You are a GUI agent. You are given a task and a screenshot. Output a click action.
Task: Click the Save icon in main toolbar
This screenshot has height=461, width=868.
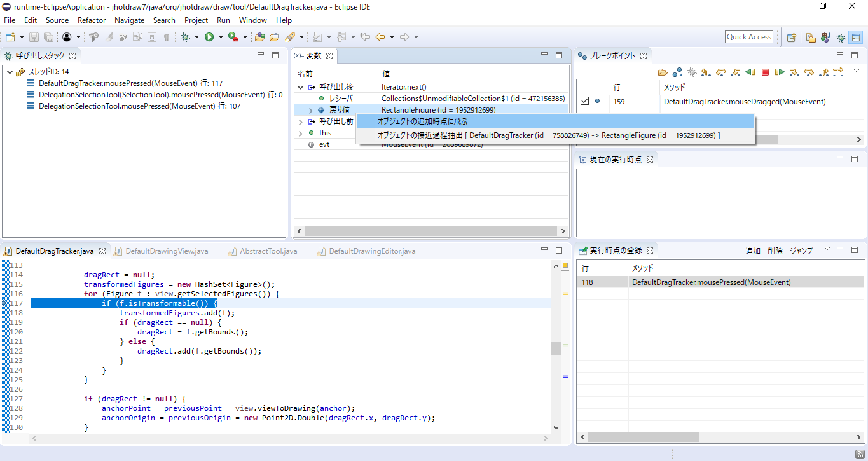click(34, 37)
